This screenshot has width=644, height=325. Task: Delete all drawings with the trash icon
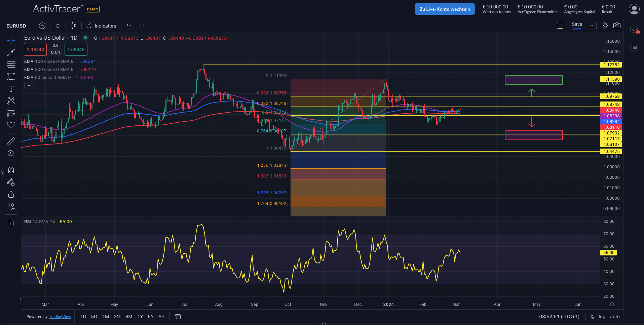point(11,223)
